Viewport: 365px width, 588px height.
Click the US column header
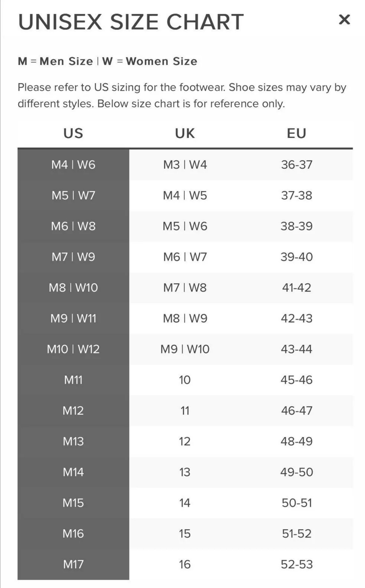[73, 133]
